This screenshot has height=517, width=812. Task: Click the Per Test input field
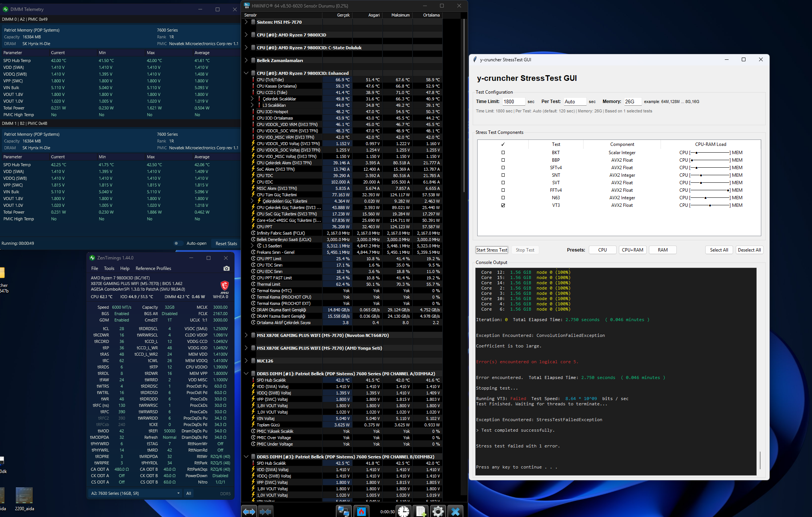pos(575,102)
